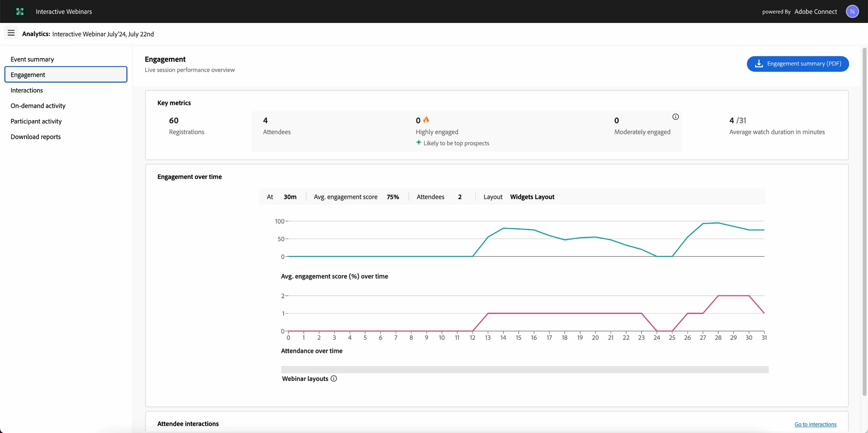Click the page vertical scrollbar
Image resolution: width=868 pixels, height=433 pixels.
coord(864,219)
